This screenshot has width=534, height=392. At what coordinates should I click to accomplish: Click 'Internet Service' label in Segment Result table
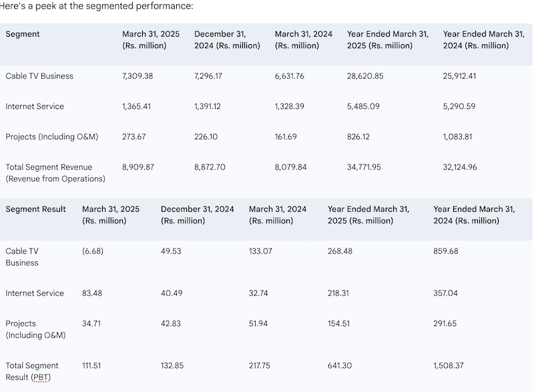[35, 293]
